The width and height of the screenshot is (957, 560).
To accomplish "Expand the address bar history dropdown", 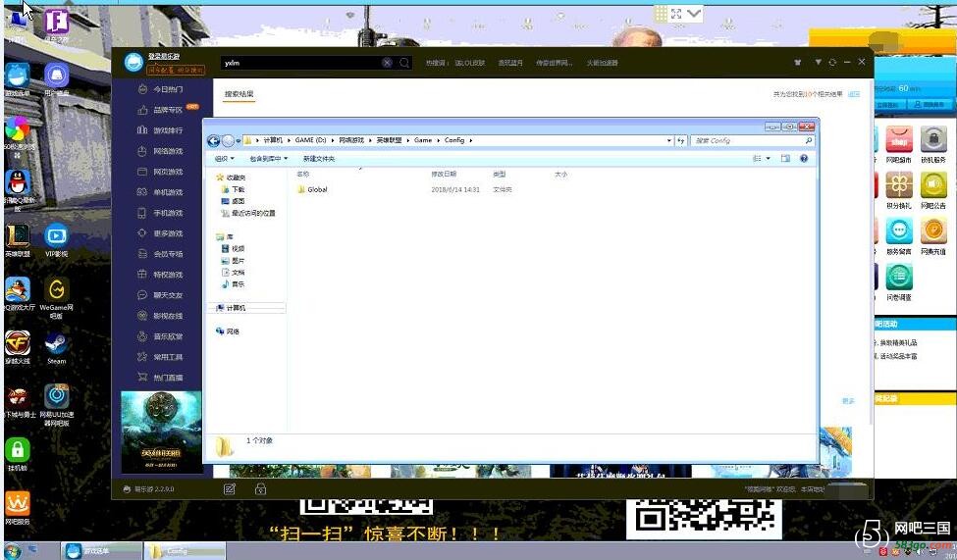I will click(669, 141).
